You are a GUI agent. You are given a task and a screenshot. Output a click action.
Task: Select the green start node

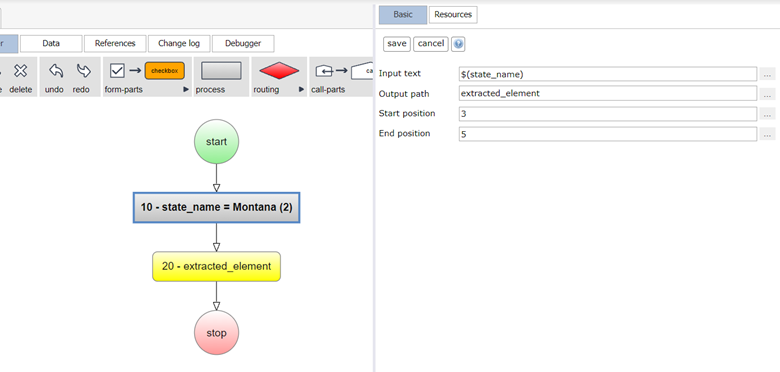pyautogui.click(x=216, y=142)
